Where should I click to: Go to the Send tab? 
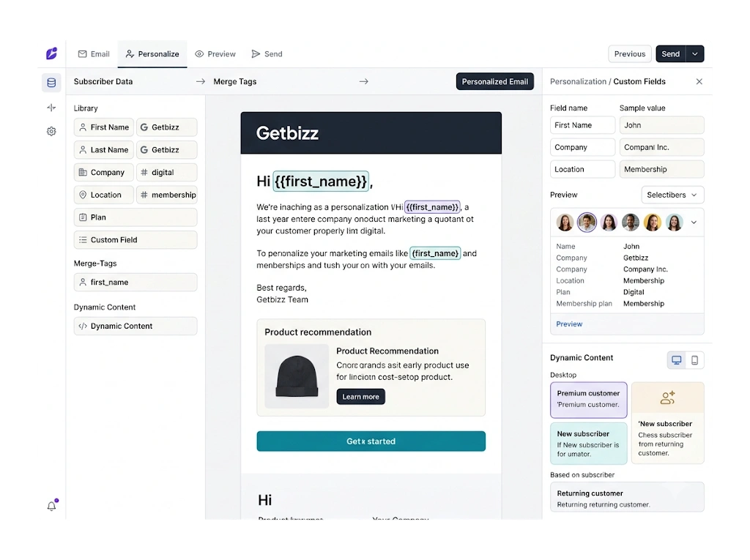pyautogui.click(x=267, y=54)
